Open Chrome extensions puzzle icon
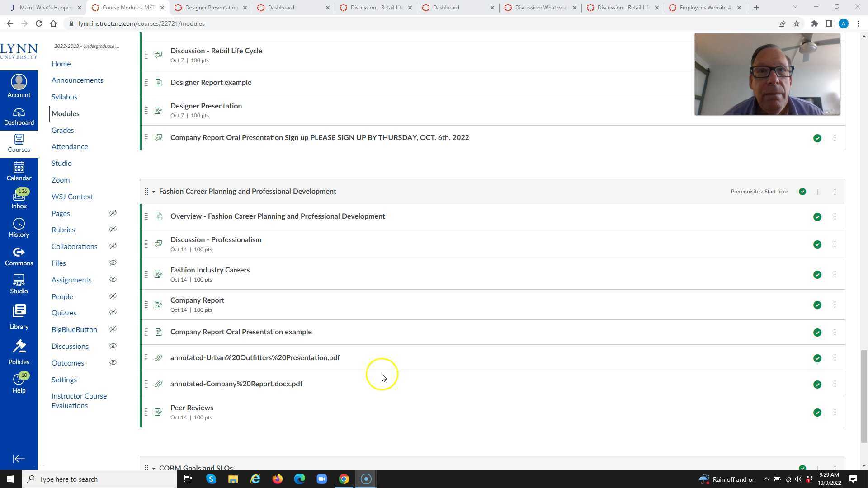The image size is (868, 488). [x=814, y=23]
